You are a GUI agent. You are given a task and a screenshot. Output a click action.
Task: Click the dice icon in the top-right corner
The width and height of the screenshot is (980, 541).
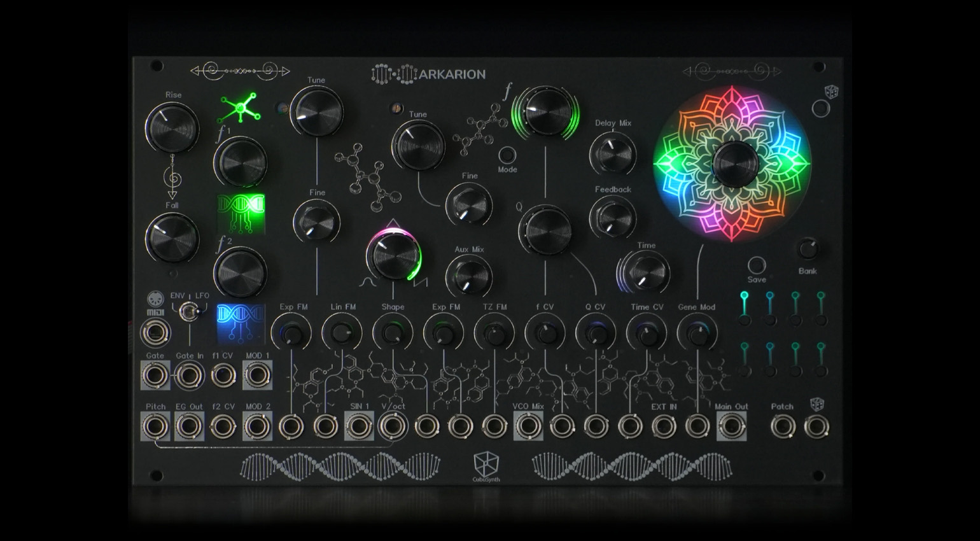831,92
